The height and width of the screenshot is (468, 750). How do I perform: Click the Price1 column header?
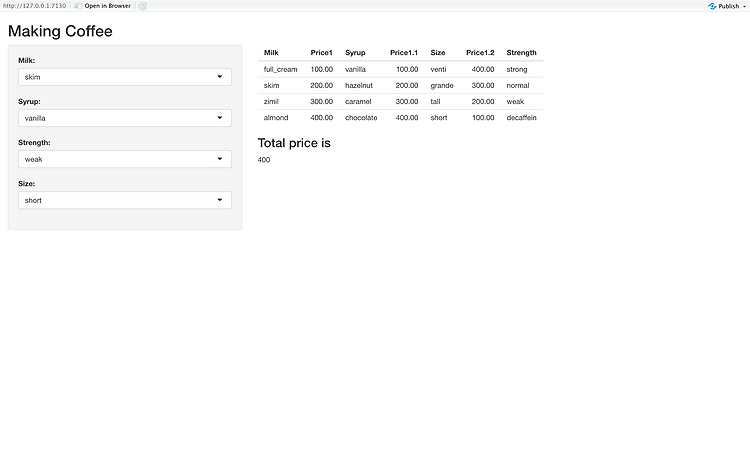tap(321, 53)
